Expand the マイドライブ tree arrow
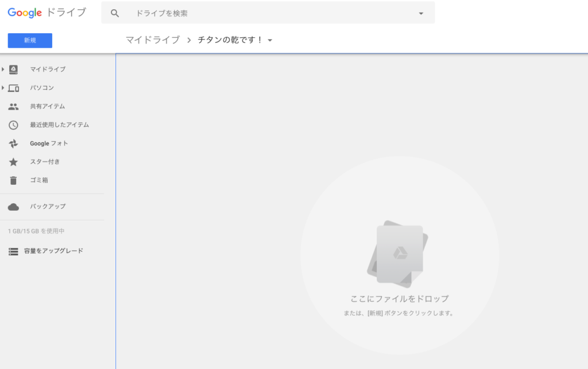 [3, 69]
